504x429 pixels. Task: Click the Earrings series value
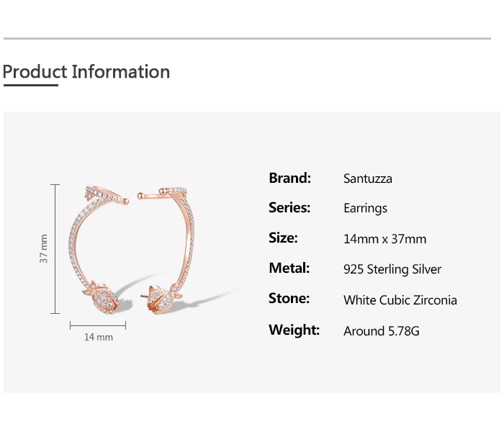click(365, 209)
